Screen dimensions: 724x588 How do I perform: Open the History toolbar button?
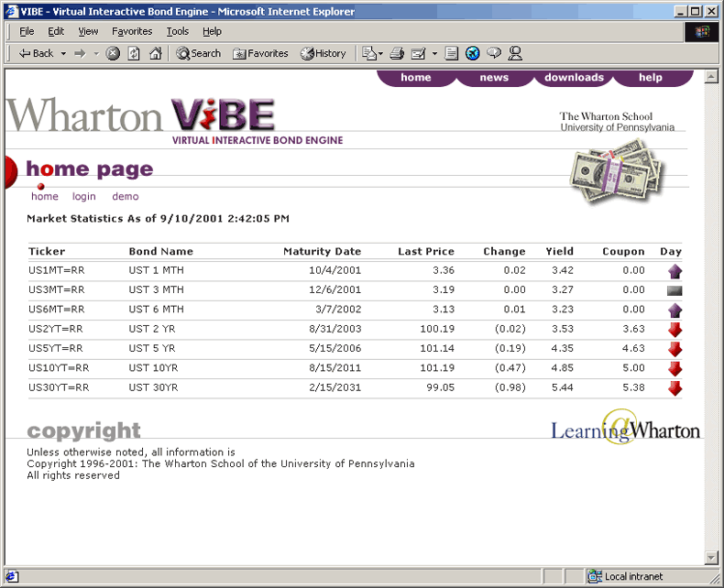click(324, 53)
